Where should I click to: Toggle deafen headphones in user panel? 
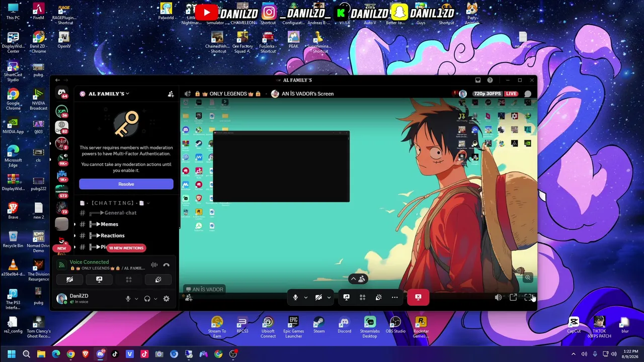pos(147,299)
